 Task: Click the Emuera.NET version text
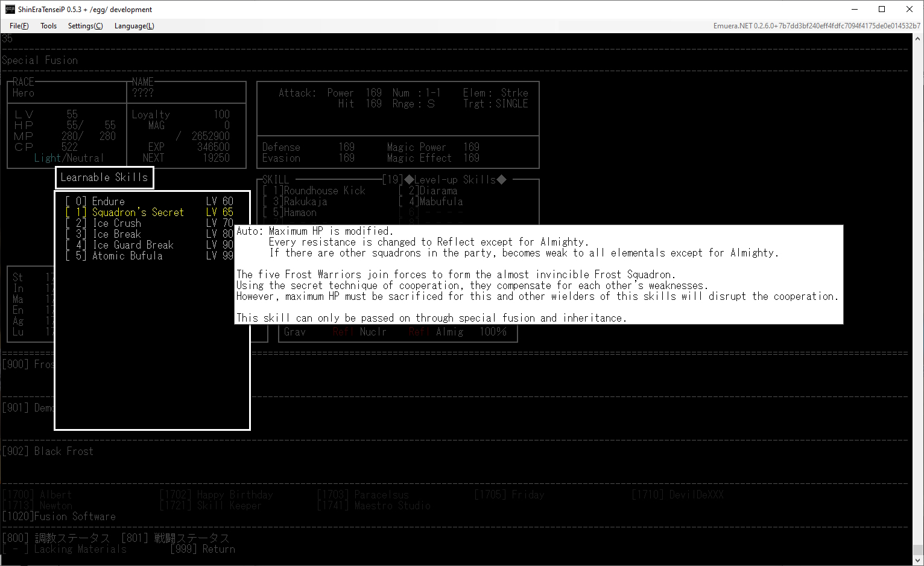point(817,26)
